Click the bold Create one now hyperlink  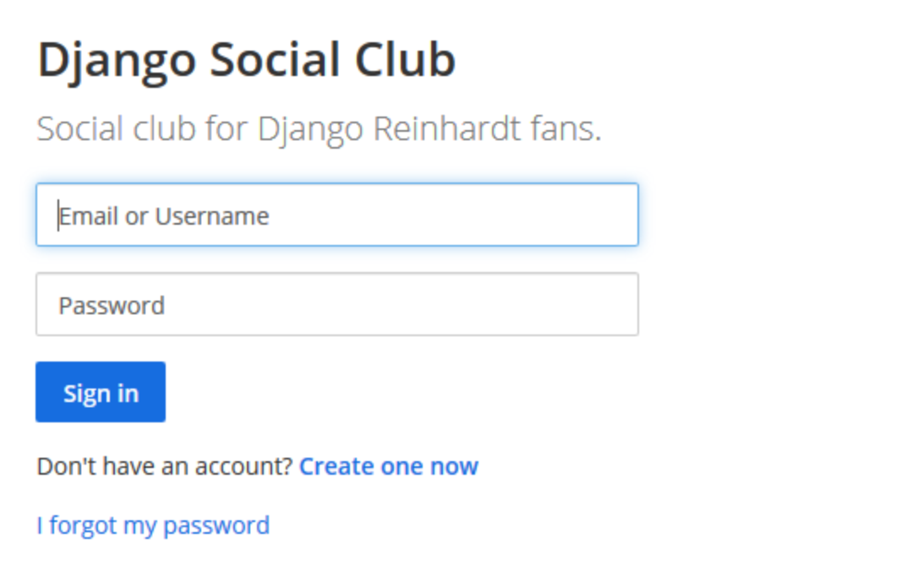tap(389, 466)
